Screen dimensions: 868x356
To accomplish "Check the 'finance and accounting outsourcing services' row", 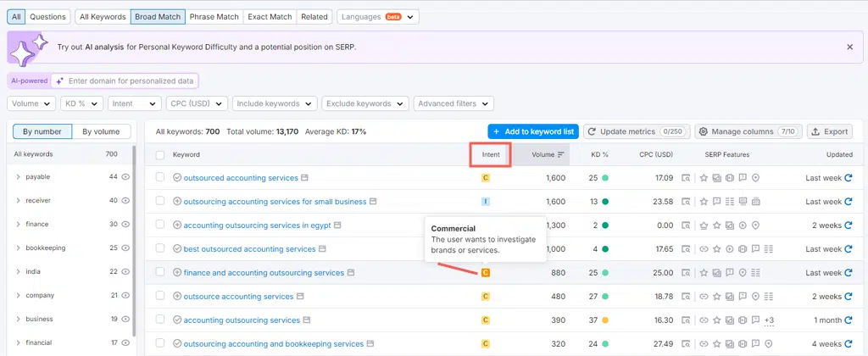I will point(160,273).
